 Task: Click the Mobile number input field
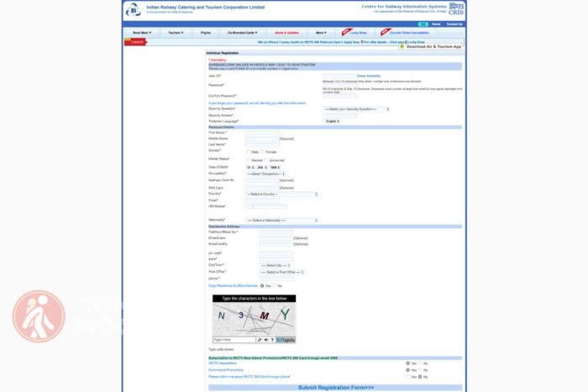tap(270, 206)
